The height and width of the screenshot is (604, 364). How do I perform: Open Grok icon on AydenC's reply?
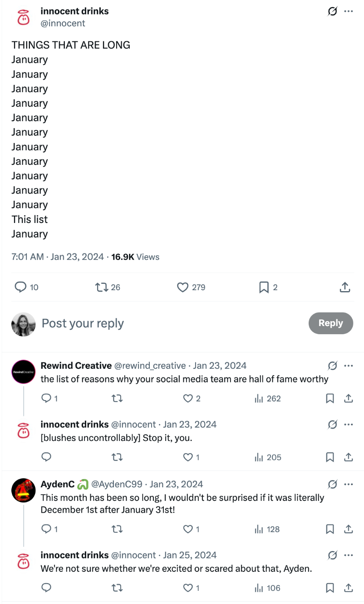(332, 484)
